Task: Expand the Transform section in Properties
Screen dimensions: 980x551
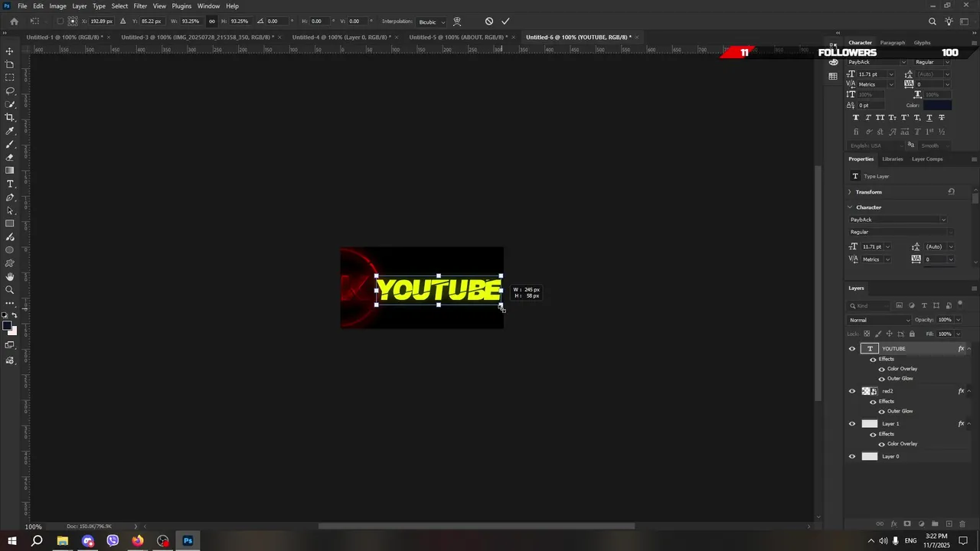Action: point(850,192)
